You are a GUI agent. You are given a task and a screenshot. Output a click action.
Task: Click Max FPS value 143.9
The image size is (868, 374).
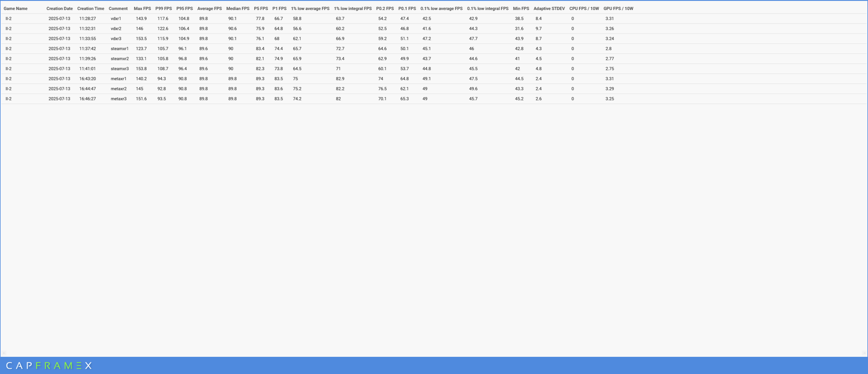pyautogui.click(x=141, y=19)
